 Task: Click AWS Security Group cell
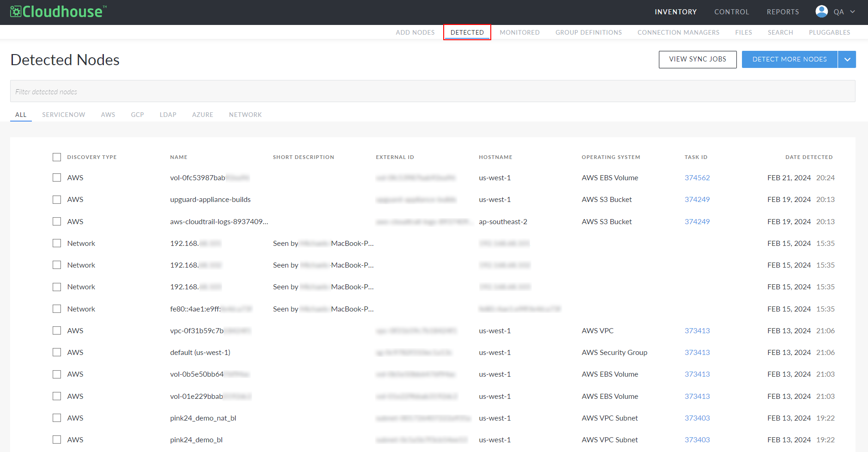tap(615, 352)
